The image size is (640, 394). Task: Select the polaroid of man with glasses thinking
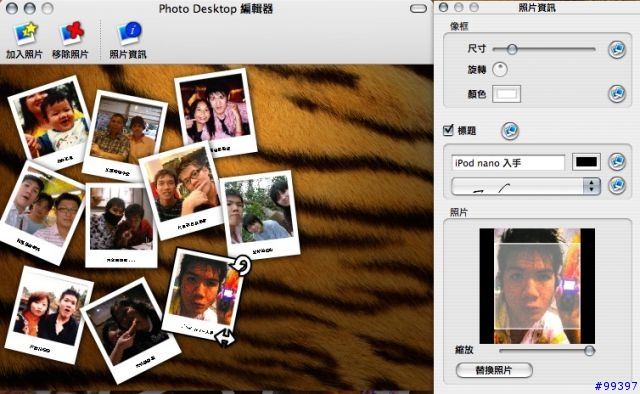182,190
